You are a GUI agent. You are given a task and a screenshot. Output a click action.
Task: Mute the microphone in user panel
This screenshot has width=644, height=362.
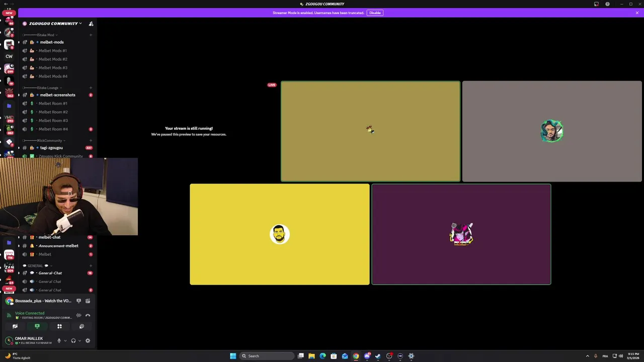[x=59, y=341]
